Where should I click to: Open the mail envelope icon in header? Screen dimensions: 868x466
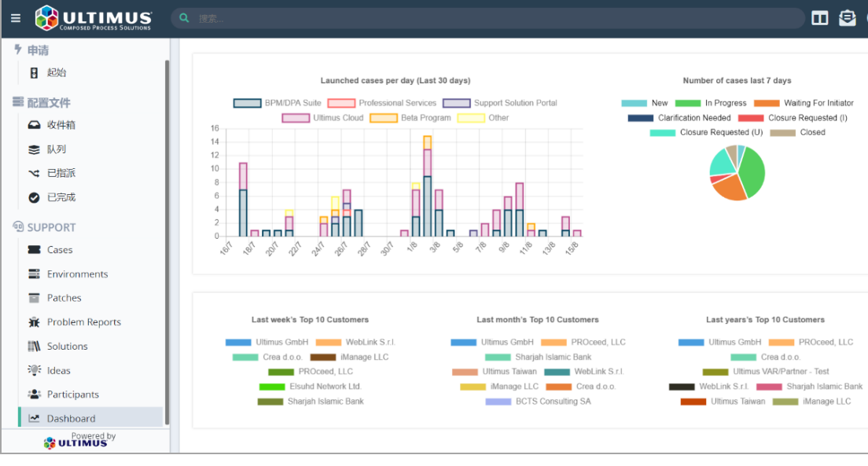coord(847,18)
